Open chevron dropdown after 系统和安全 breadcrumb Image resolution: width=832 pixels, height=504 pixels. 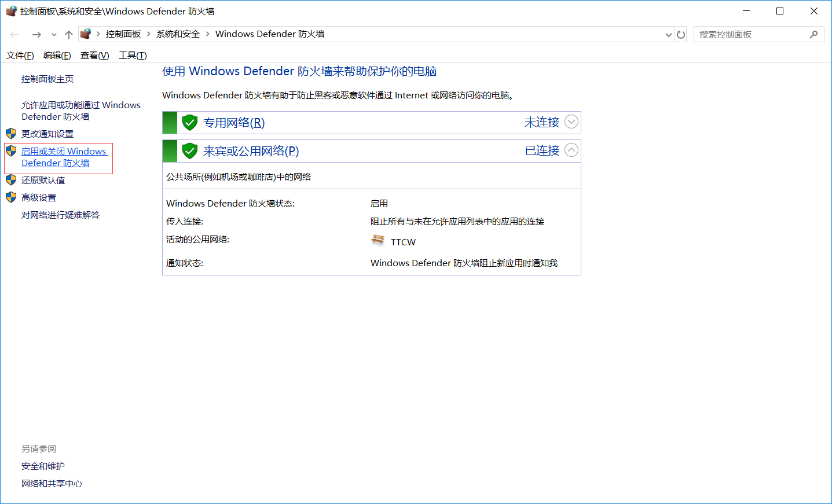(x=208, y=34)
